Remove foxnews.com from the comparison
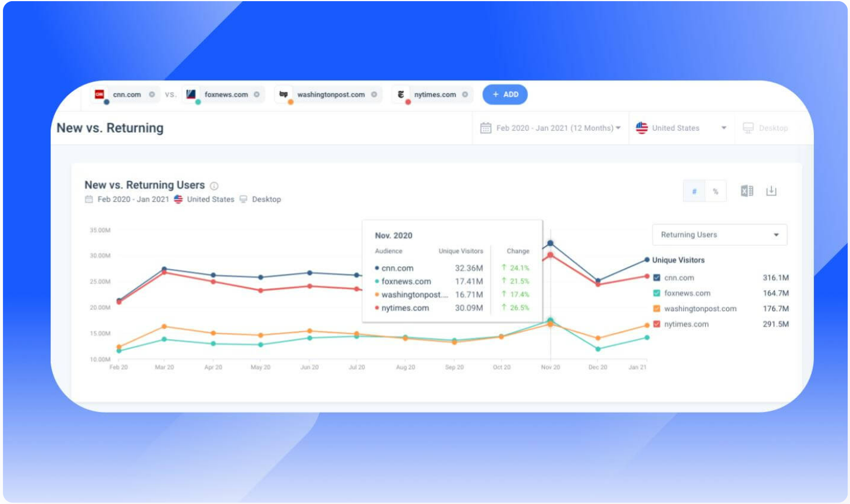Viewport: 850px width, 504px height. point(256,94)
